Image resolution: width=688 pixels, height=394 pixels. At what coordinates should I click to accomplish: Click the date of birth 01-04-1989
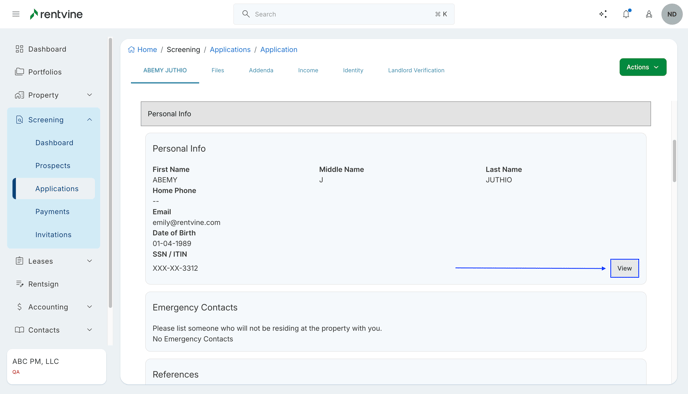coord(172,244)
